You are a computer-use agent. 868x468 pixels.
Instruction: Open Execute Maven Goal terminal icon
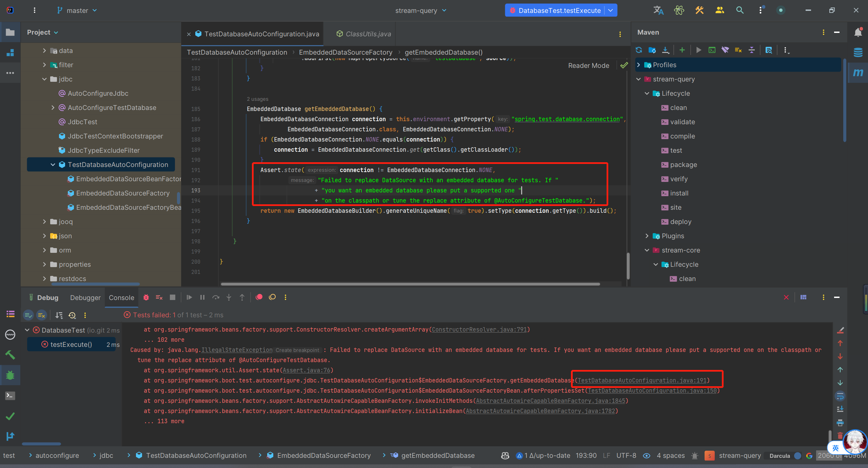(712, 50)
